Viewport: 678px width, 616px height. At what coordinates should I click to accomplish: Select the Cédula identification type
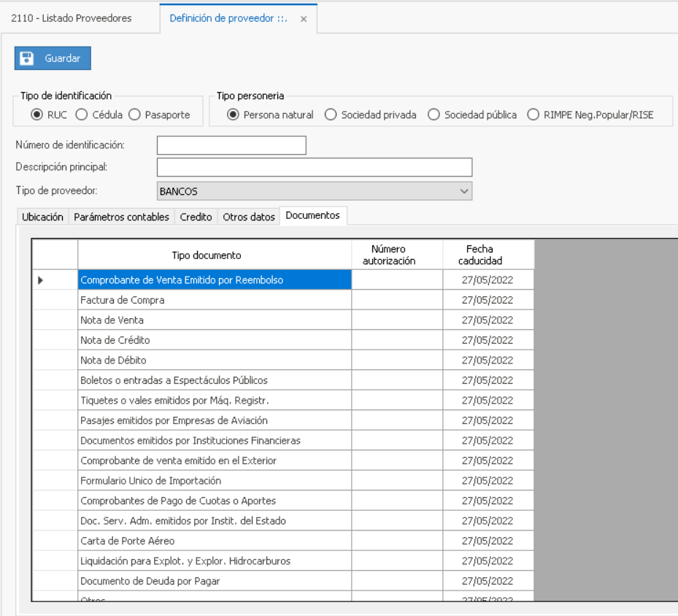(82, 115)
